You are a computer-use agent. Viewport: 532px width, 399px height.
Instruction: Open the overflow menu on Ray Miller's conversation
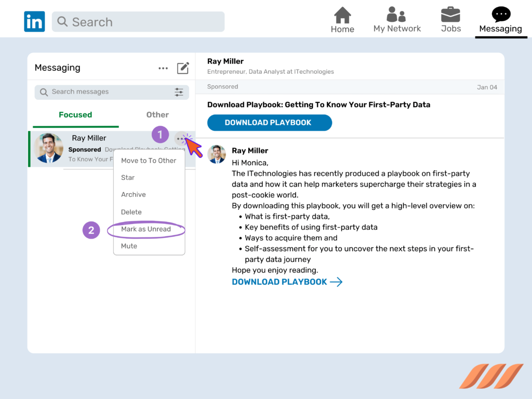coord(181,138)
